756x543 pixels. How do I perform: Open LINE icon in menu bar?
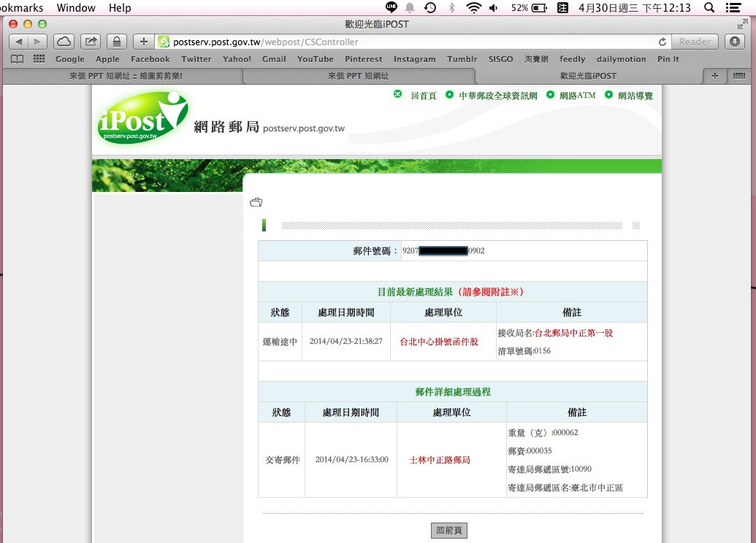392,7
